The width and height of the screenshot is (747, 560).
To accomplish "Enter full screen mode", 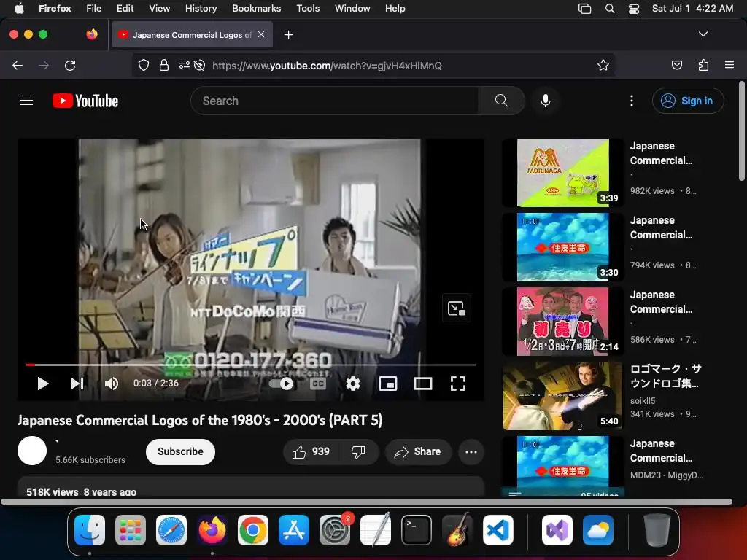I will click(x=458, y=384).
